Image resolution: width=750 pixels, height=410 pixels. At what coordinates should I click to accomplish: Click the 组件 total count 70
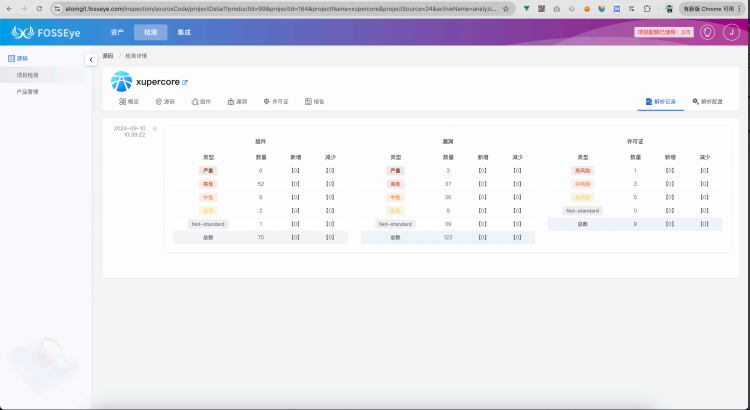click(261, 237)
